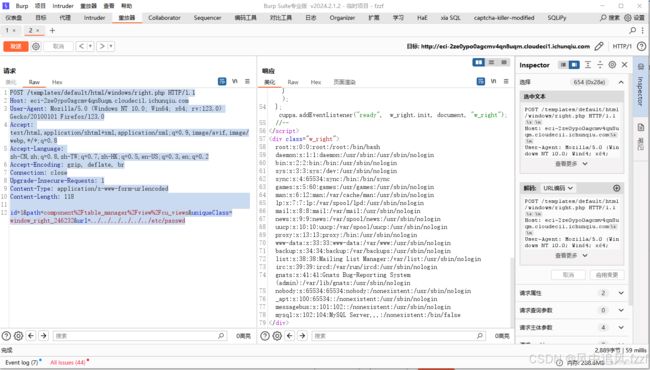The width and height of the screenshot is (650, 370).
Task: Close Repeater tab 1
Action: coord(14,31)
